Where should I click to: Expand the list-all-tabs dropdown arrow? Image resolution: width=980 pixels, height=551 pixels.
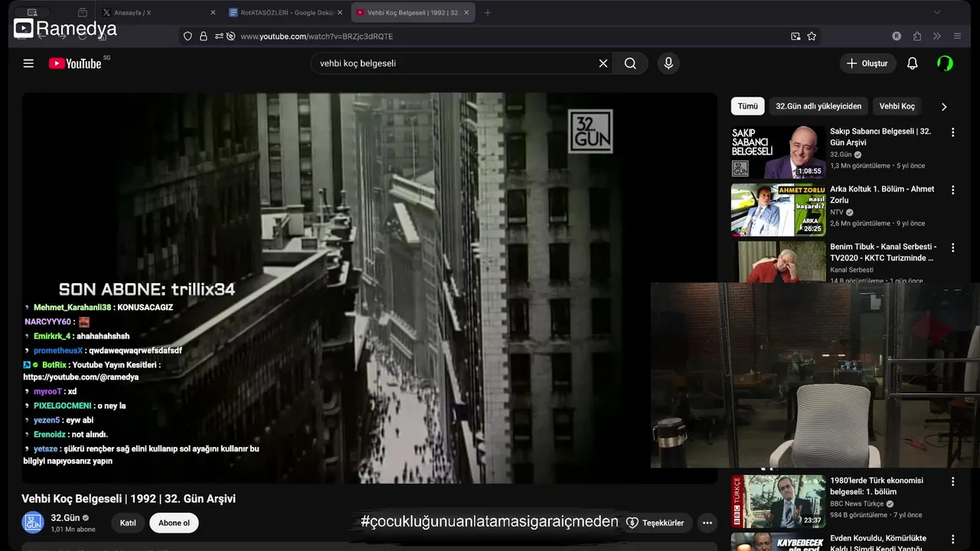coord(936,12)
